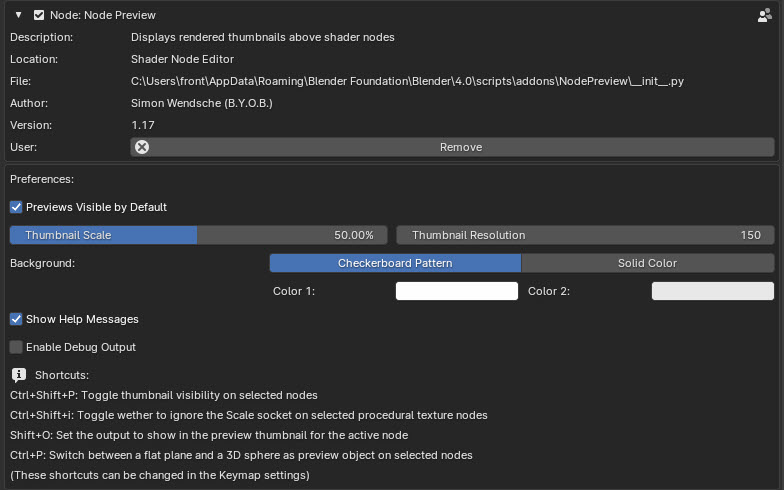The width and height of the screenshot is (784, 490).
Task: Disable the Node Preview addon checkbox
Action: pyautogui.click(x=39, y=15)
